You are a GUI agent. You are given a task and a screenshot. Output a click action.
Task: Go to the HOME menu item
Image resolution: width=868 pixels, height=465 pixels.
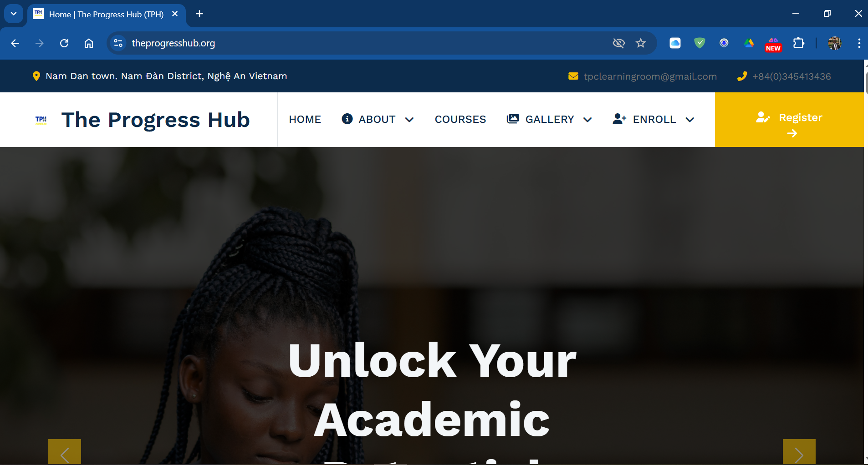tap(305, 119)
